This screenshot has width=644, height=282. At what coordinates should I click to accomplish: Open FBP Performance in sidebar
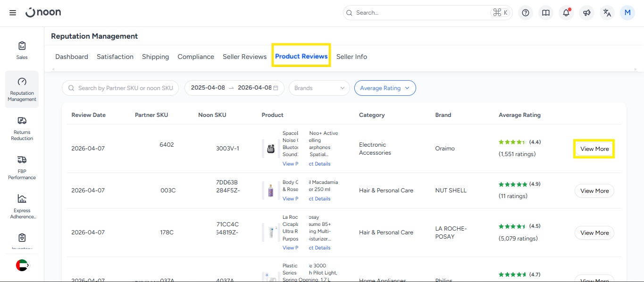coord(22,167)
